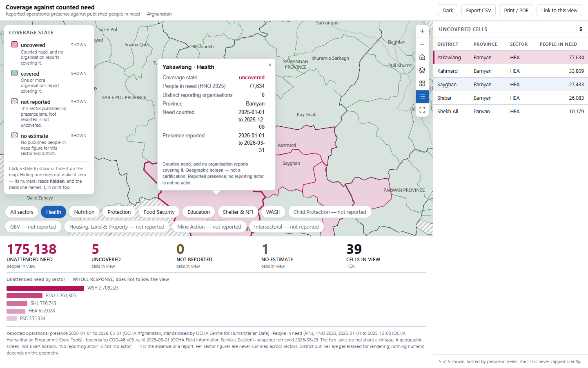Click GBV — not reported chip
Viewport: 588px width, 368px height.
point(33,227)
